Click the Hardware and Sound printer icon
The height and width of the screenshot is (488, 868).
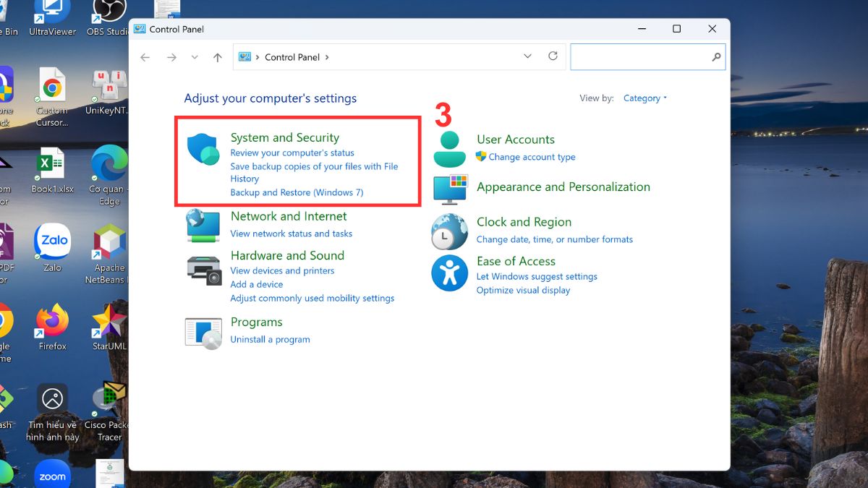[x=203, y=270]
